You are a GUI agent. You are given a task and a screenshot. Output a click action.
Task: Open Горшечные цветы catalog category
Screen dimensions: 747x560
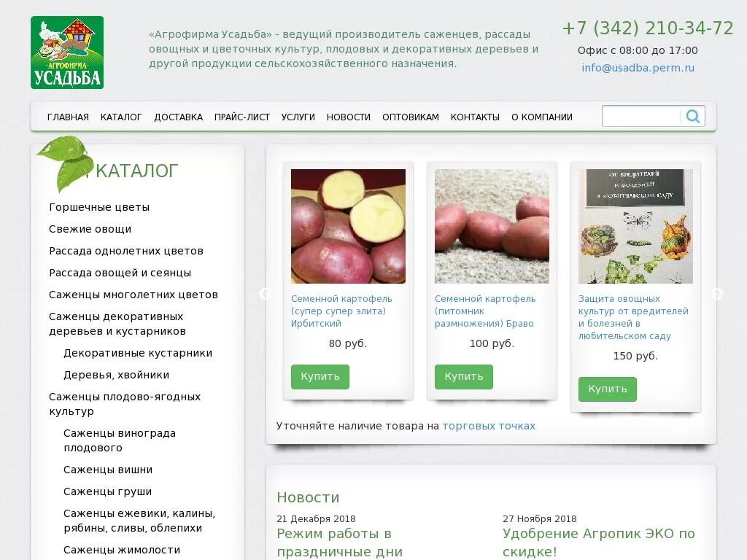(x=99, y=207)
